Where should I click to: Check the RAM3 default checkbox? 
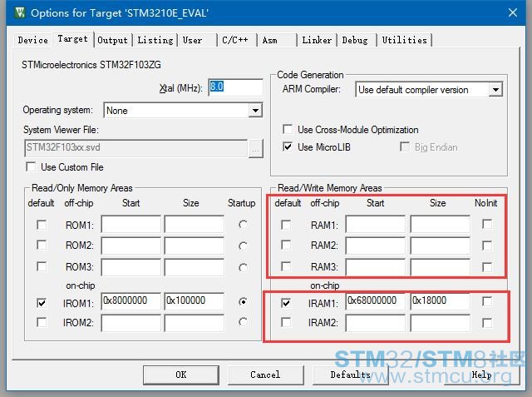[286, 266]
